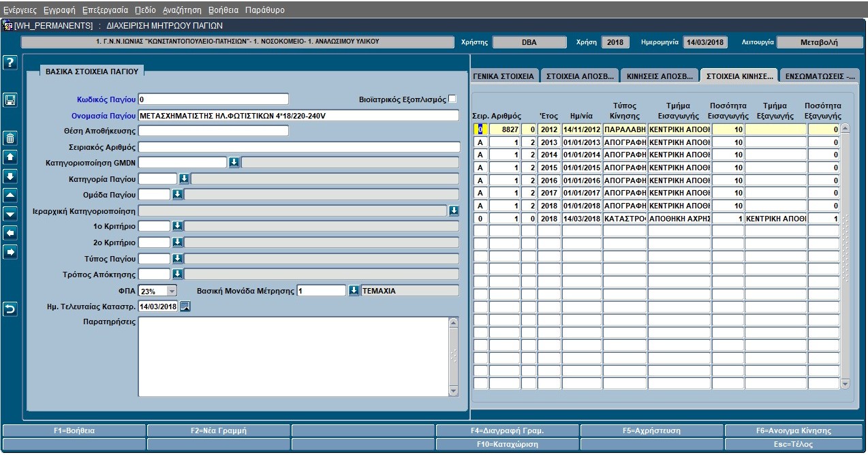Viewport: 868px width, 455px height.
Task: Click Esc=Τέλος button
Action: [794, 443]
